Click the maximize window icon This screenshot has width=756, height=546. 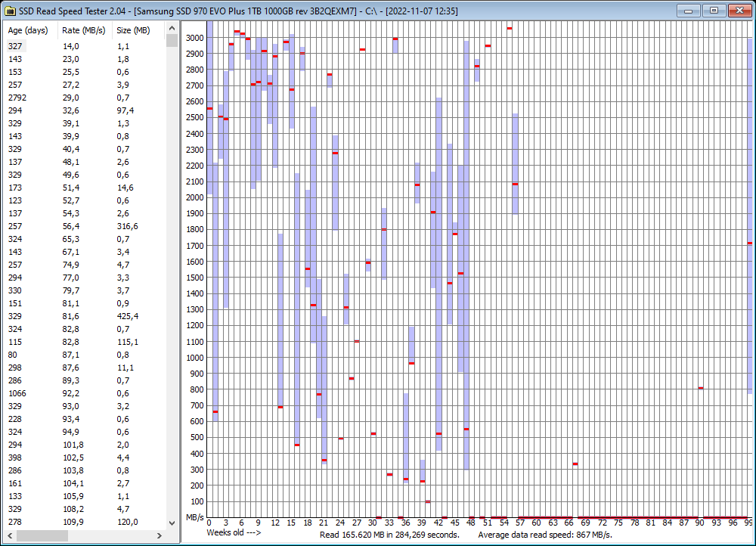click(713, 11)
